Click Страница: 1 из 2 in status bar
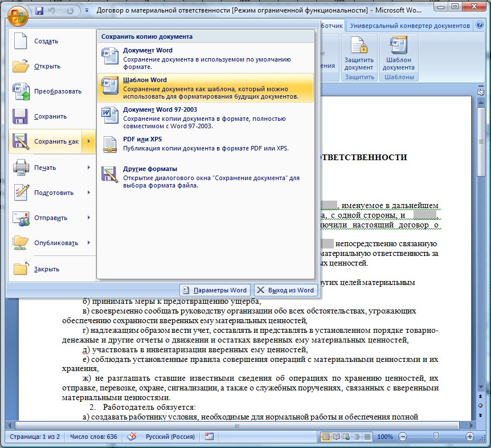491x448 pixels. (x=35, y=437)
